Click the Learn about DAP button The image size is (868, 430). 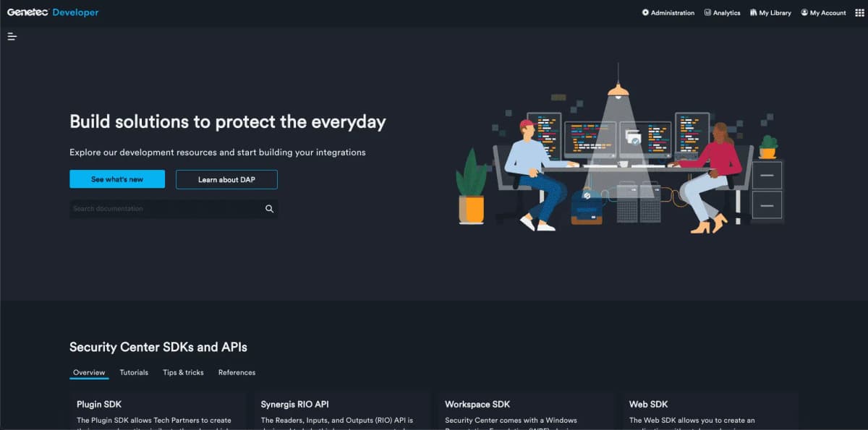click(x=226, y=179)
